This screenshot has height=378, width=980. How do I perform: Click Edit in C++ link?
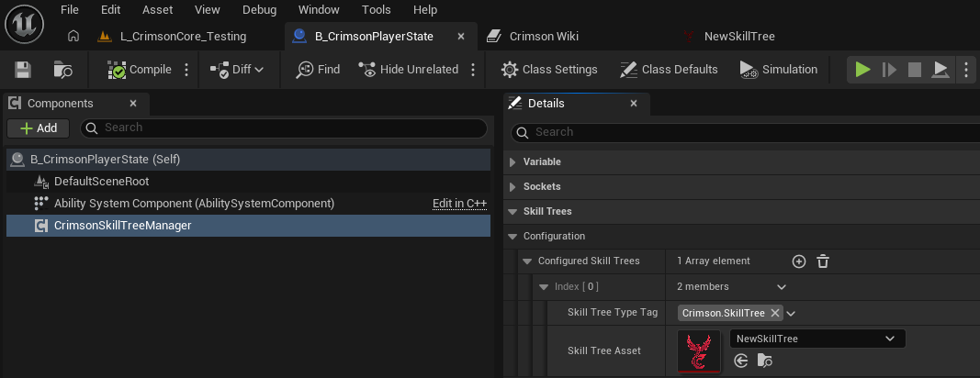coord(459,204)
